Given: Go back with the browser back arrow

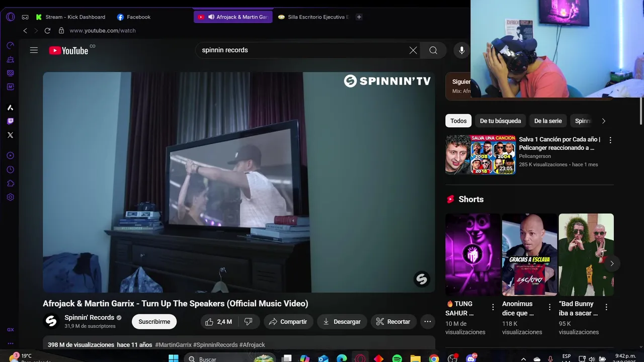Looking at the screenshot, I should [25, 31].
